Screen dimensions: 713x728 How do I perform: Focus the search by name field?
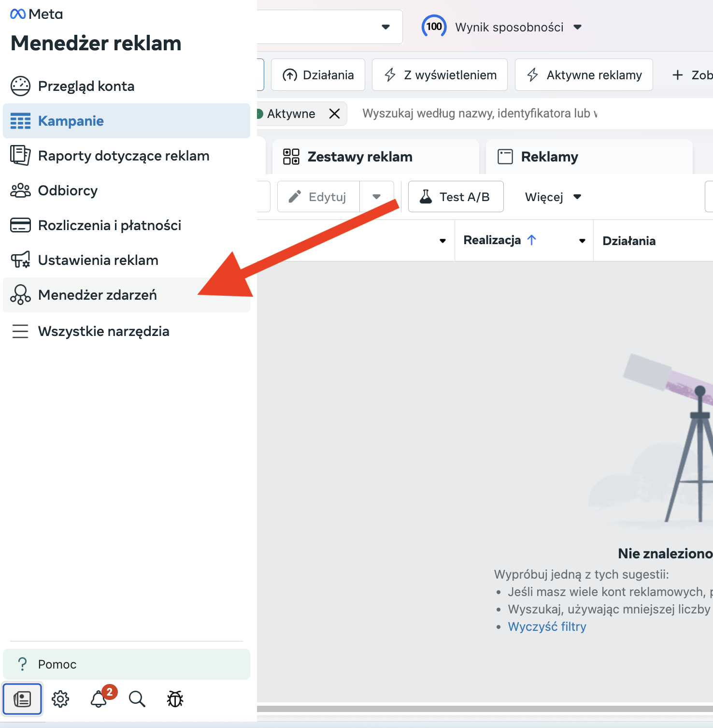[480, 114]
